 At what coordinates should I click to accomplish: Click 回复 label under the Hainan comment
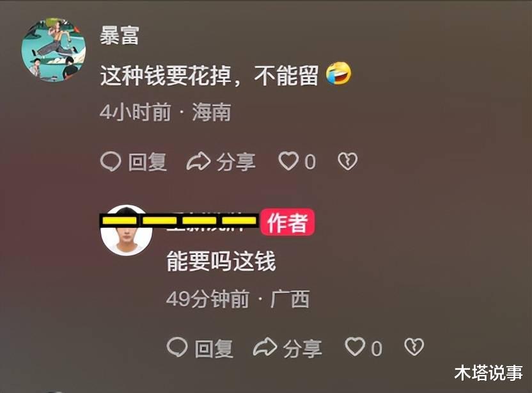click(x=147, y=162)
